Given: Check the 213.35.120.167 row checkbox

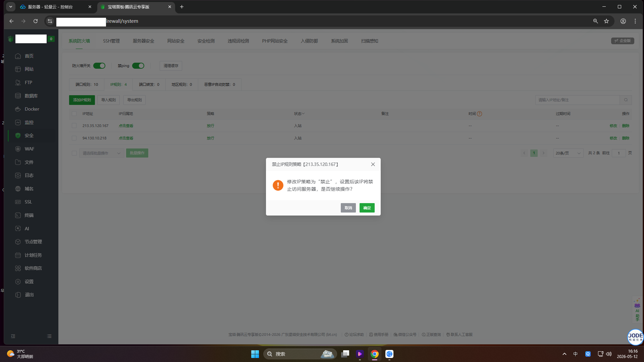Looking at the screenshot, I should 74,126.
